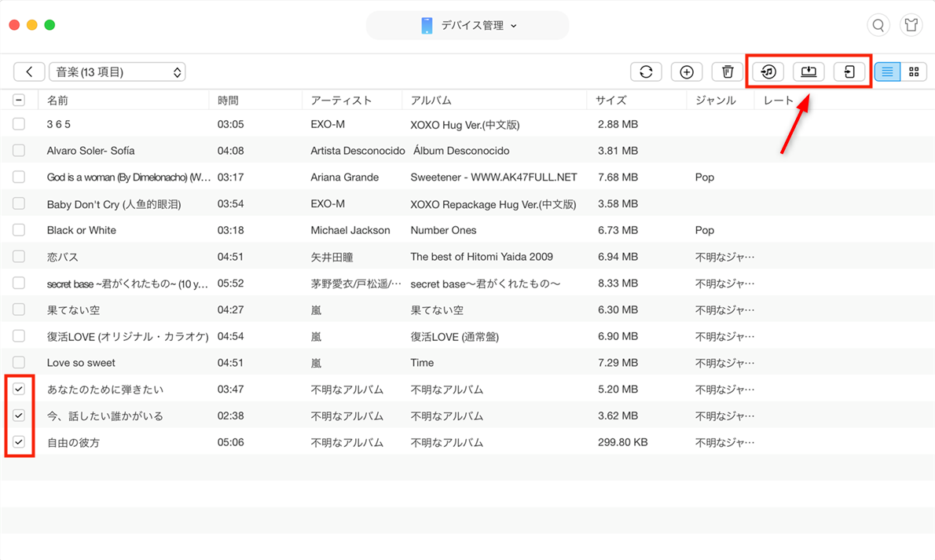Switch to grid view
This screenshot has width=935, height=560.
pyautogui.click(x=914, y=72)
